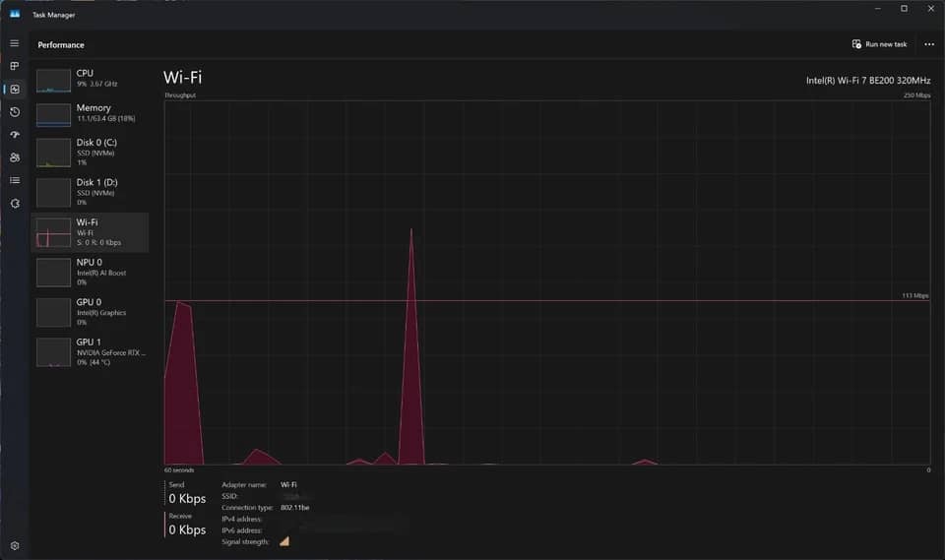
Task: Select Disk 1 (D:) performance item
Action: (x=91, y=192)
